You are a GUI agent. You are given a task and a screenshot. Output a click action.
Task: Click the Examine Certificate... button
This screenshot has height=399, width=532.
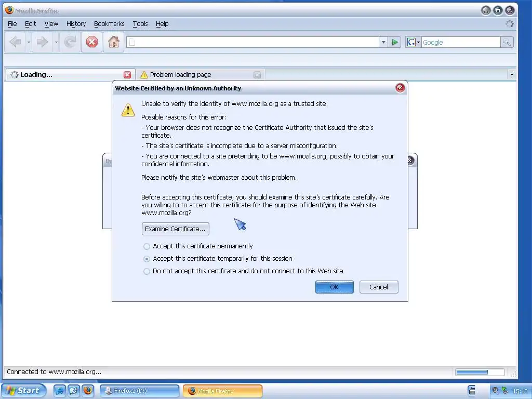176,229
